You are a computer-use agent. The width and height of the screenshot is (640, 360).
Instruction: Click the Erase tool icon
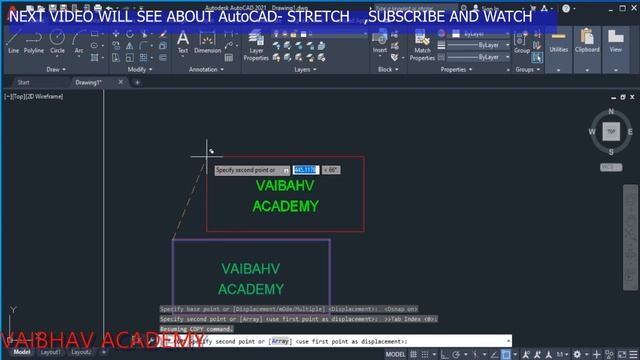(163, 34)
